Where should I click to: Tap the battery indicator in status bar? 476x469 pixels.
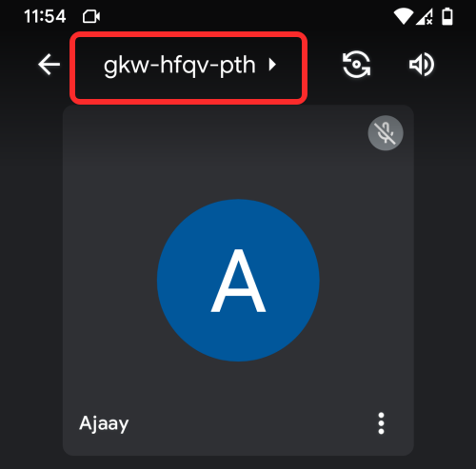click(x=447, y=16)
